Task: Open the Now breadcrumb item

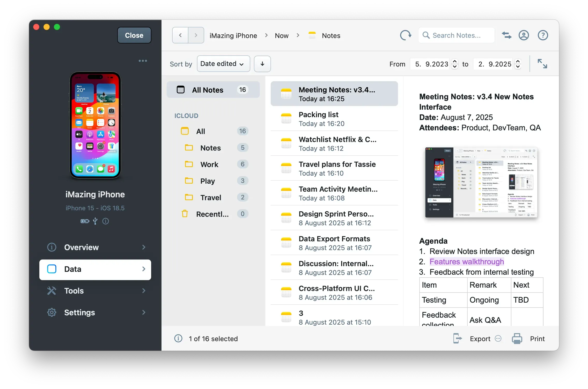Action: coord(281,35)
